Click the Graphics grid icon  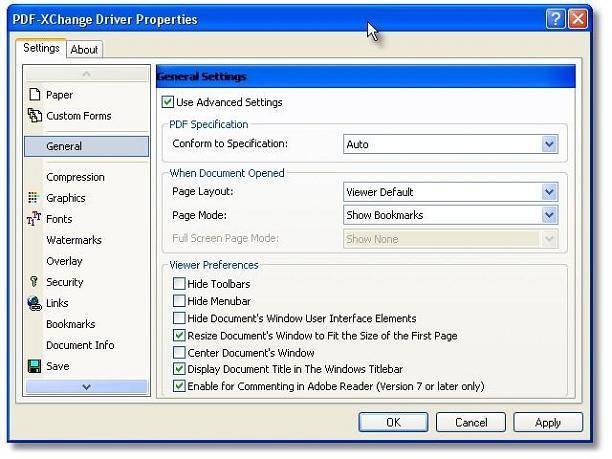click(x=33, y=198)
